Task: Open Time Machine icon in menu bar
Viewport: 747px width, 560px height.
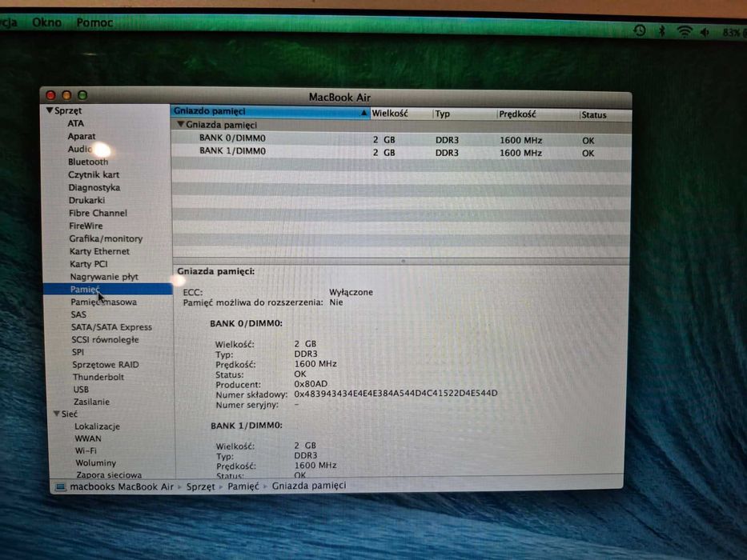Action: pyautogui.click(x=640, y=30)
